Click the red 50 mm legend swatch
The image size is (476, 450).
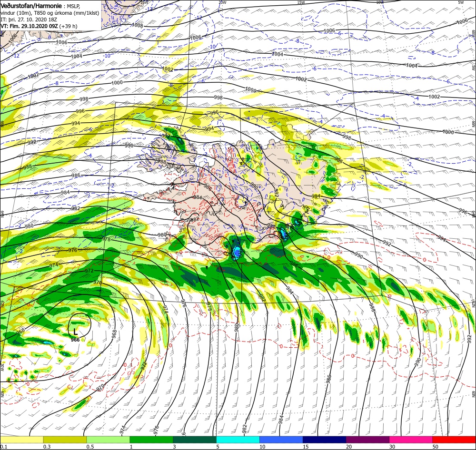(x=454, y=440)
